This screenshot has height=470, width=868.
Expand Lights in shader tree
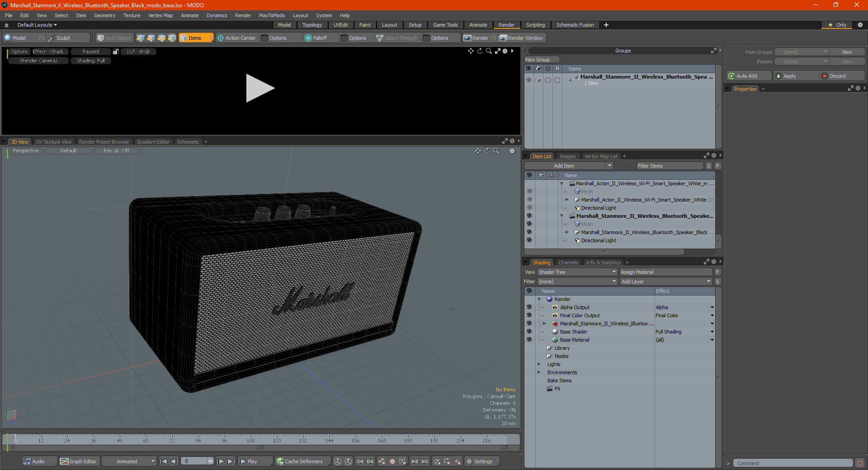click(x=539, y=364)
